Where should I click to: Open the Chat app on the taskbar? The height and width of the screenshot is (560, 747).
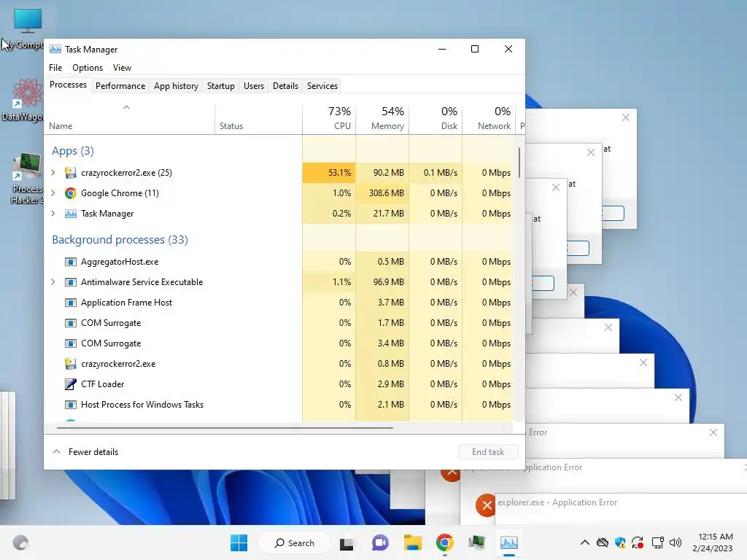380,542
